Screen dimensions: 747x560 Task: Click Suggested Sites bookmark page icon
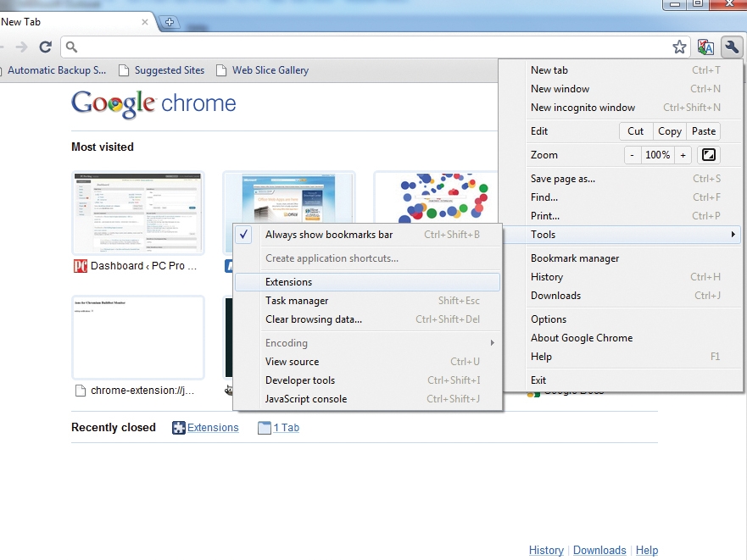(x=124, y=70)
